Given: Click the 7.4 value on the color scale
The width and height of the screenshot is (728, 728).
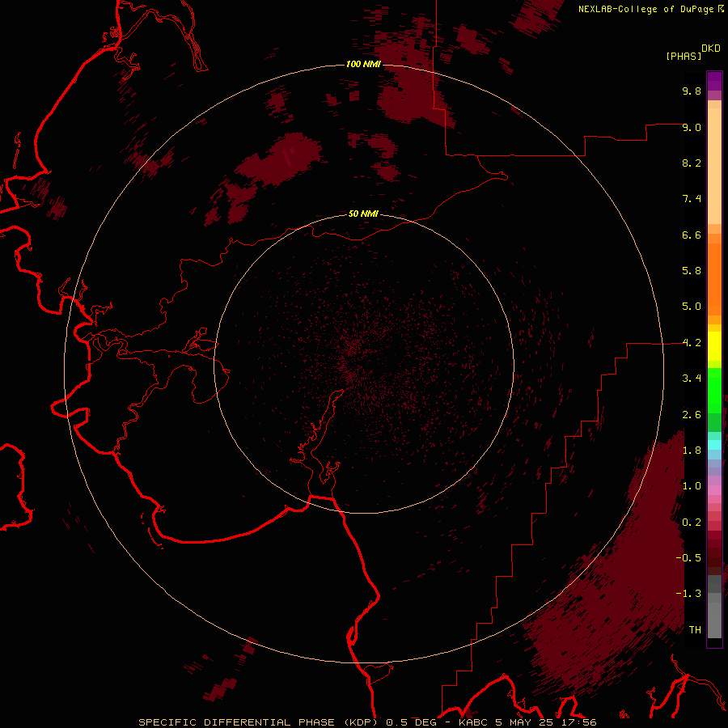Looking at the screenshot, I should click(692, 199).
